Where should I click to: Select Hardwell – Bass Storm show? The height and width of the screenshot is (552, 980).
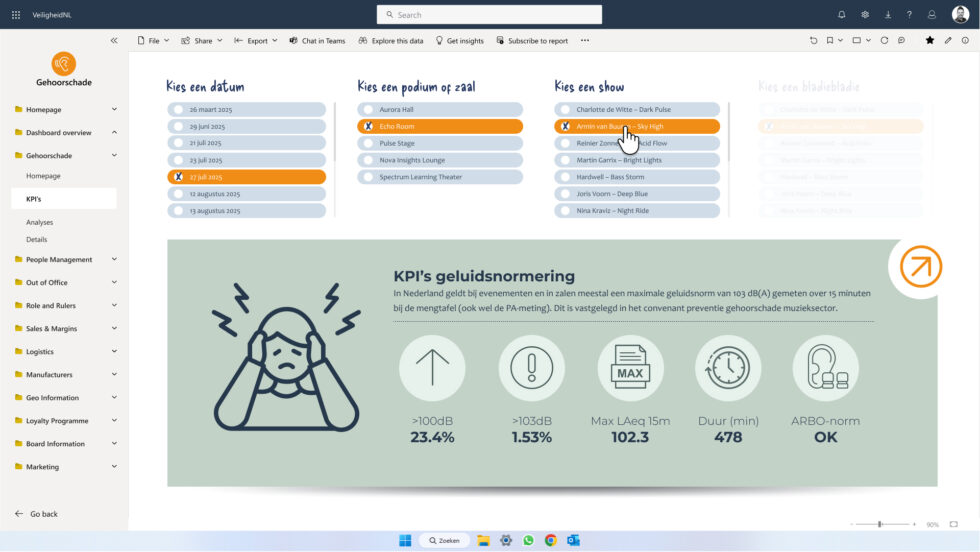click(x=636, y=177)
